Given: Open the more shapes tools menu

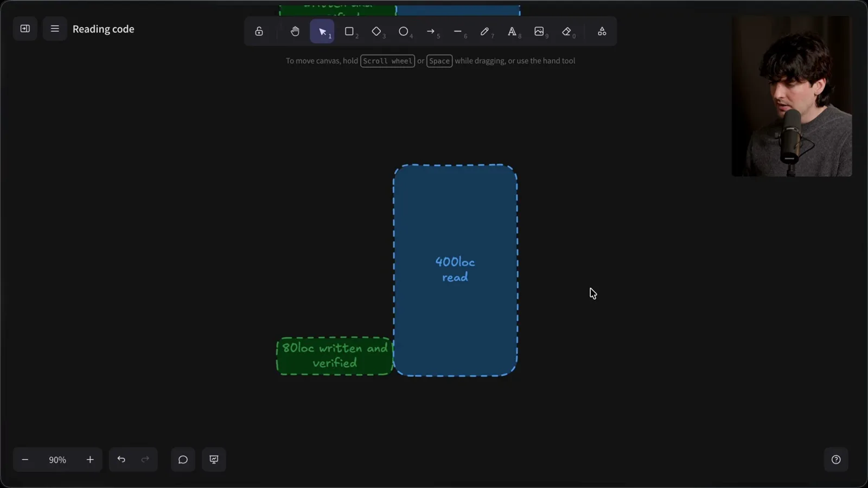Looking at the screenshot, I should pos(602,31).
